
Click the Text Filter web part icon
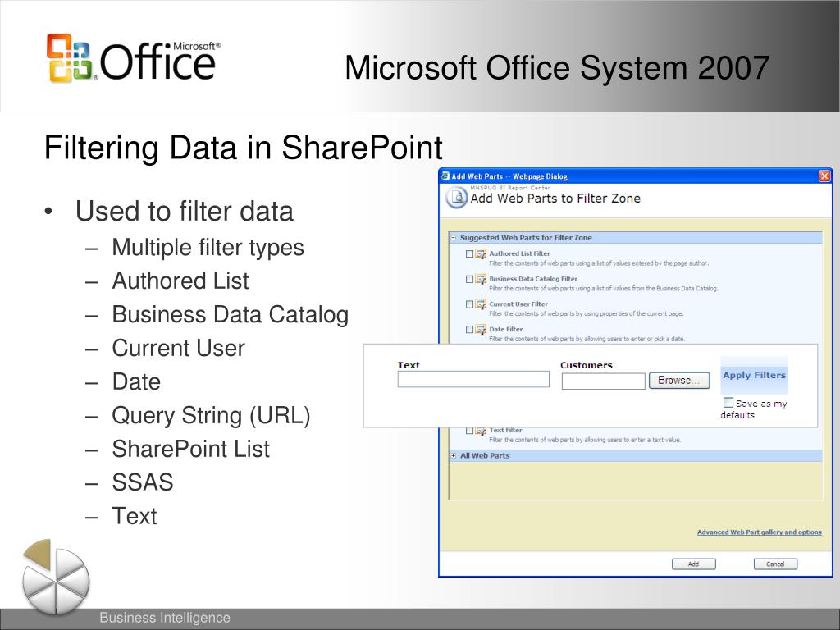481,431
